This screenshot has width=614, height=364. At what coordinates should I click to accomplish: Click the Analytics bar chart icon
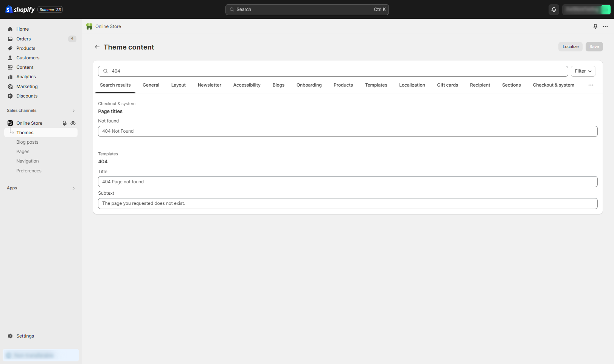pyautogui.click(x=10, y=77)
